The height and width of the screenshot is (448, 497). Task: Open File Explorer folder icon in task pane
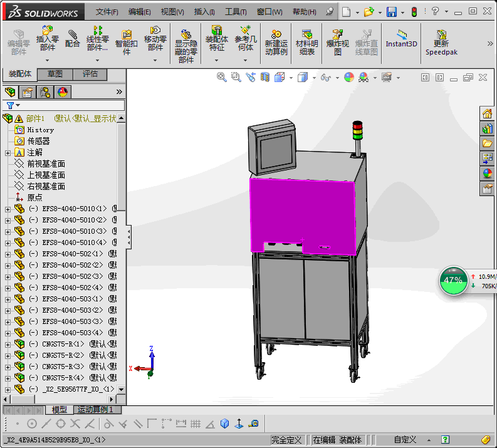(x=487, y=143)
